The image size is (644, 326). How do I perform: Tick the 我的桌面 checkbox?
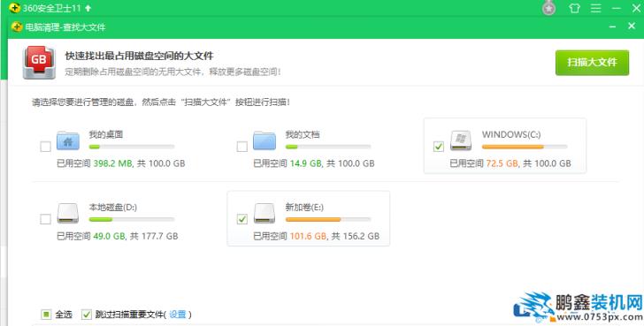tap(46, 147)
